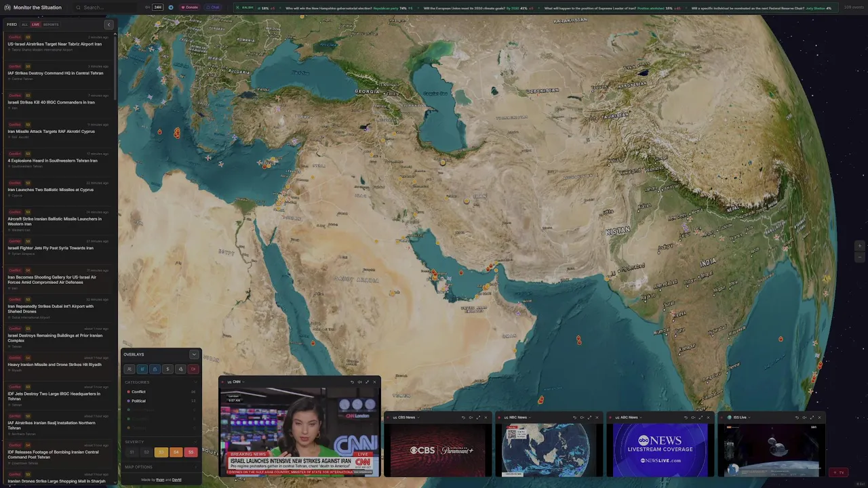This screenshot has width=868, height=488.
Task: Switch feed to the ALL tab
Action: pos(25,24)
